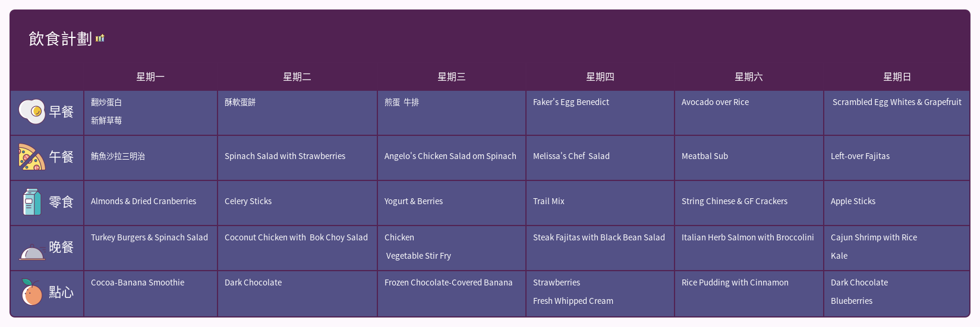Click Cocoa-Banana Smoothie dessert entry
The image size is (980, 327).
[x=137, y=282]
